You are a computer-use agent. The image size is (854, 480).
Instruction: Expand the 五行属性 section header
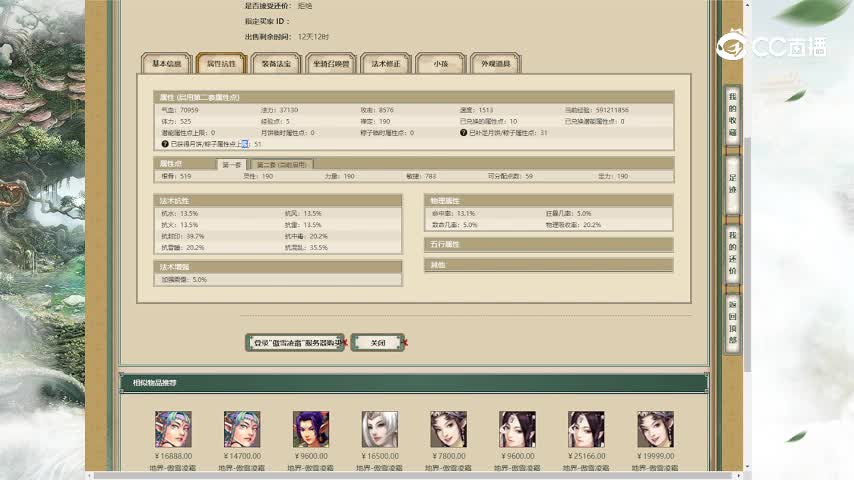coord(548,244)
